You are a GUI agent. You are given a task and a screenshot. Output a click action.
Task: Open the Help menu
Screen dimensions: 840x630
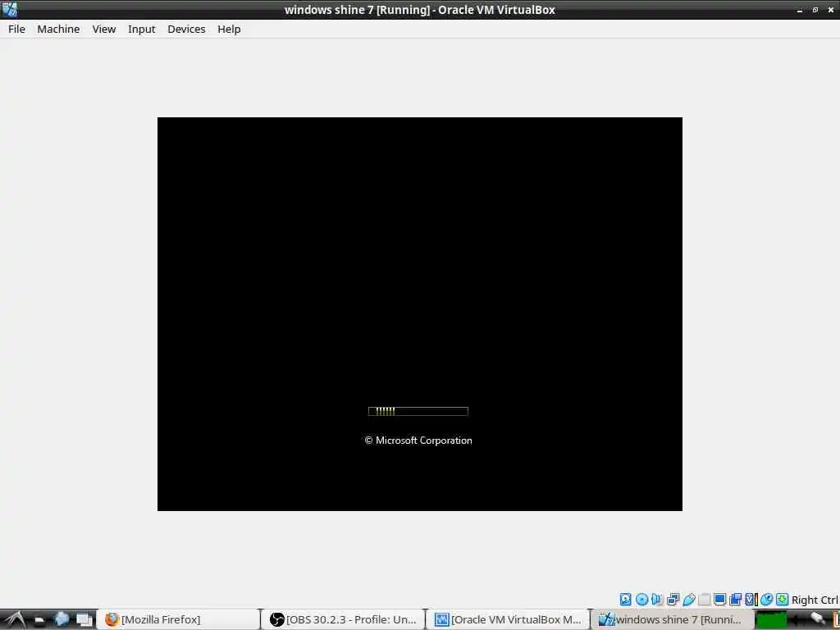pyautogui.click(x=229, y=29)
